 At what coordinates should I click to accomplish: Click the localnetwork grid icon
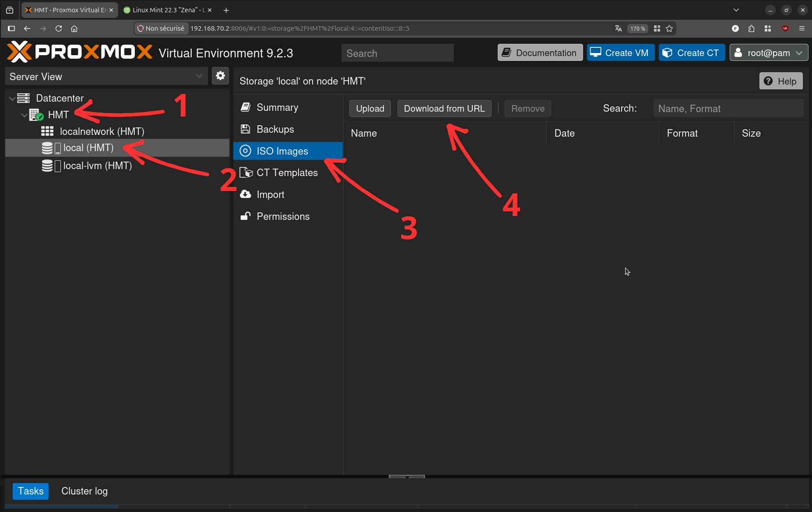pos(47,131)
